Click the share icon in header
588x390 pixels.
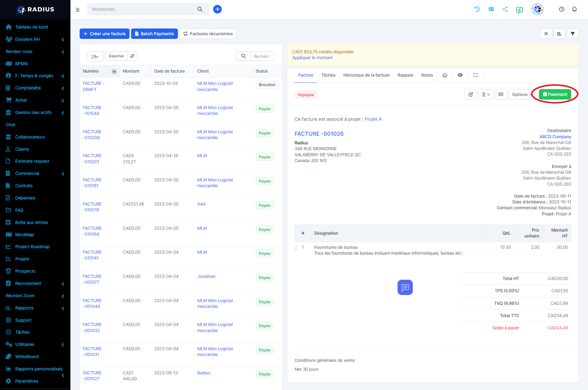(505, 9)
